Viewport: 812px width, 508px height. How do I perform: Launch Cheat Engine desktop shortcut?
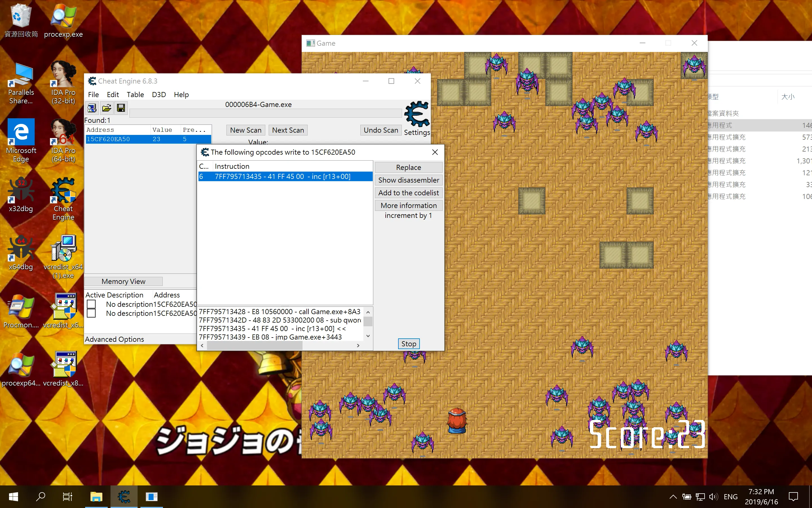tap(63, 199)
